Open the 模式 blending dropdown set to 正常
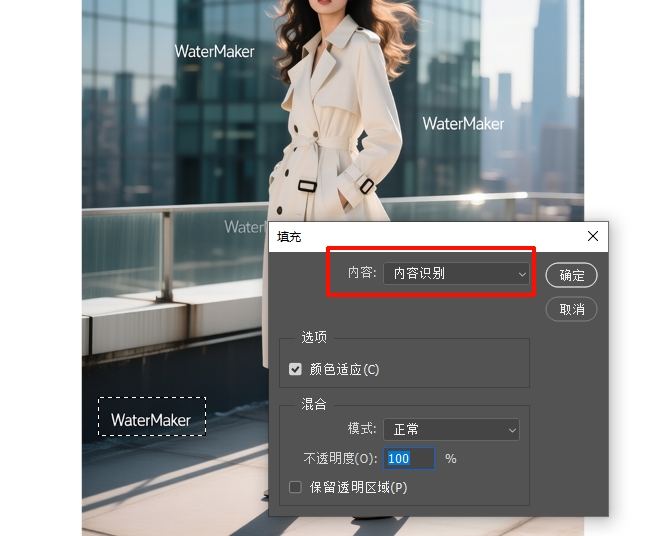 [450, 429]
